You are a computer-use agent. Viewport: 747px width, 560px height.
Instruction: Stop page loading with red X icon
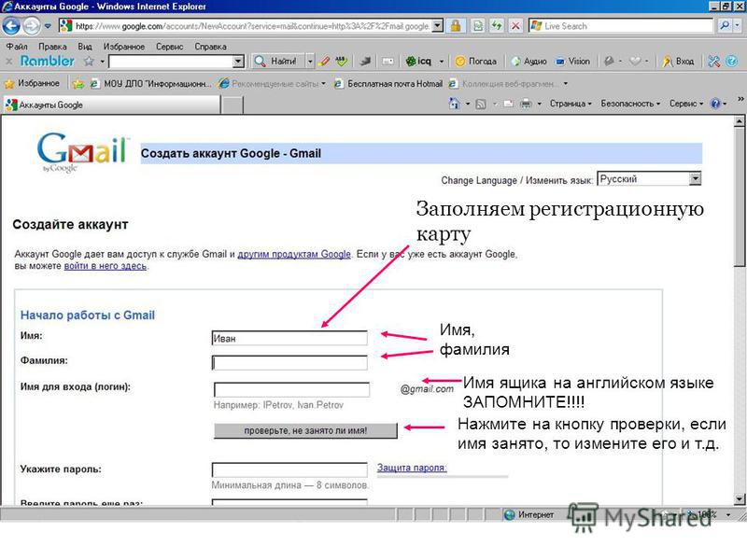pos(515,26)
